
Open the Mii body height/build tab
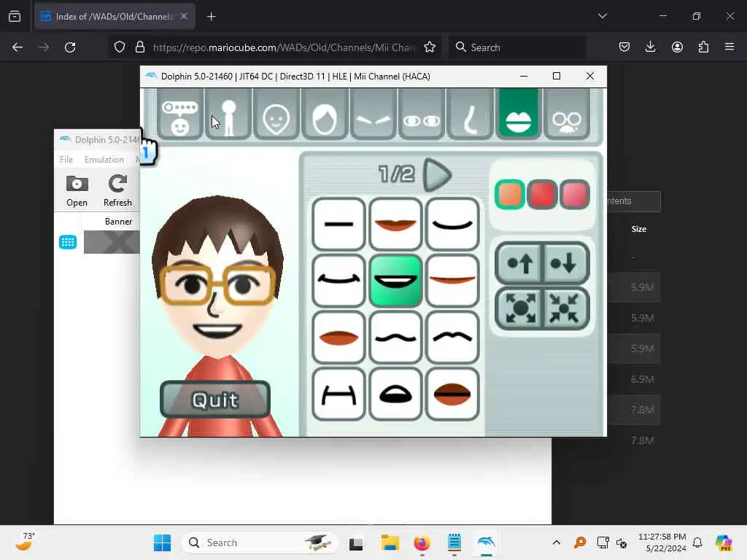click(228, 114)
